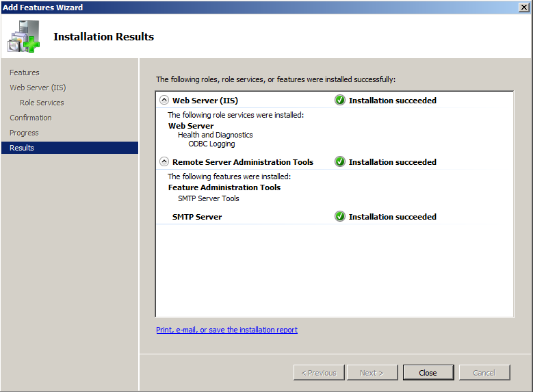533x392 pixels.
Task: Click the disabled Next button
Action: click(372, 373)
